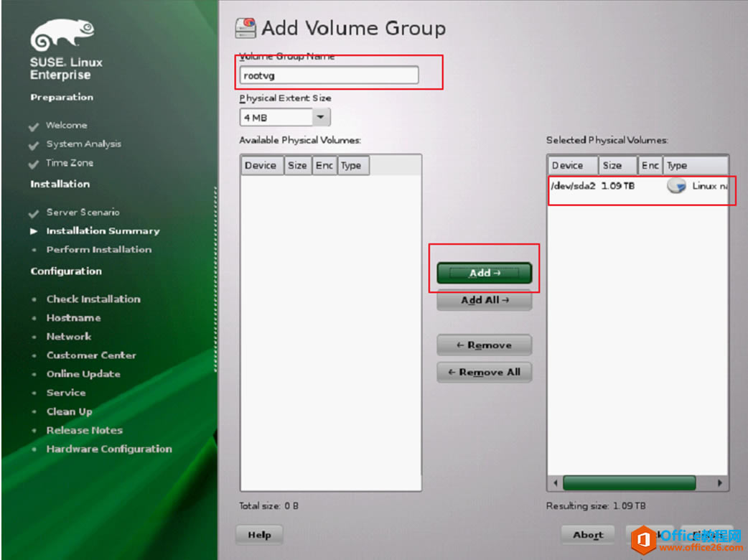Click the scrollbar left arrow in Selected Volumes
The image size is (748, 560).
tap(556, 482)
